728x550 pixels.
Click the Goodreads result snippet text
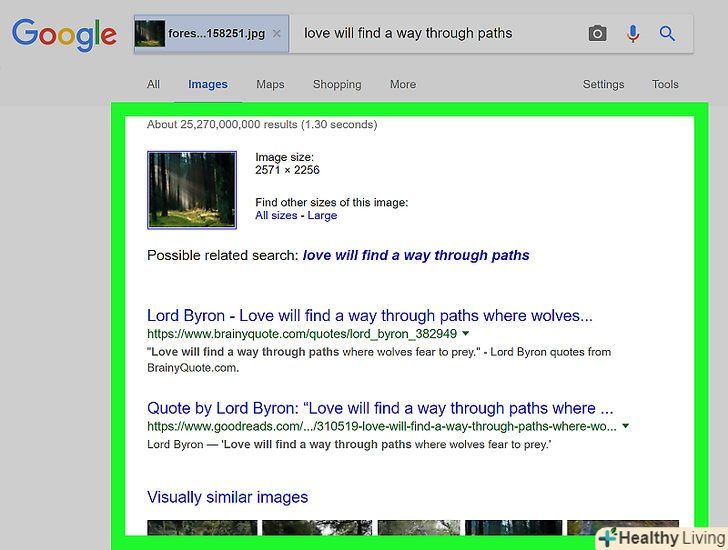coord(349,445)
